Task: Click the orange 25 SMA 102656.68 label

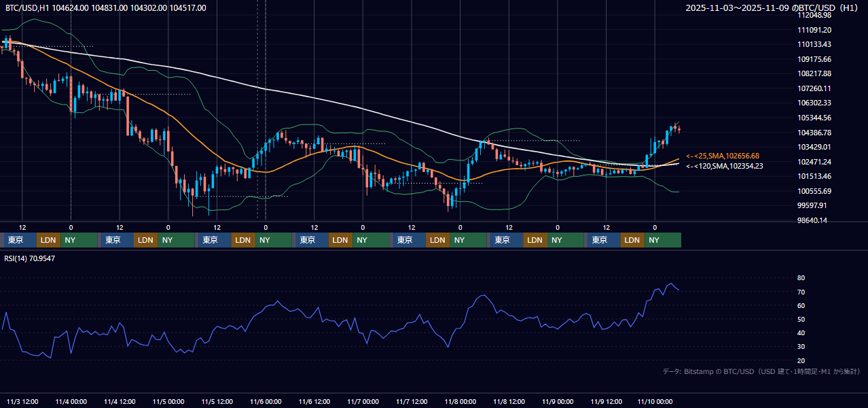Action: click(722, 156)
